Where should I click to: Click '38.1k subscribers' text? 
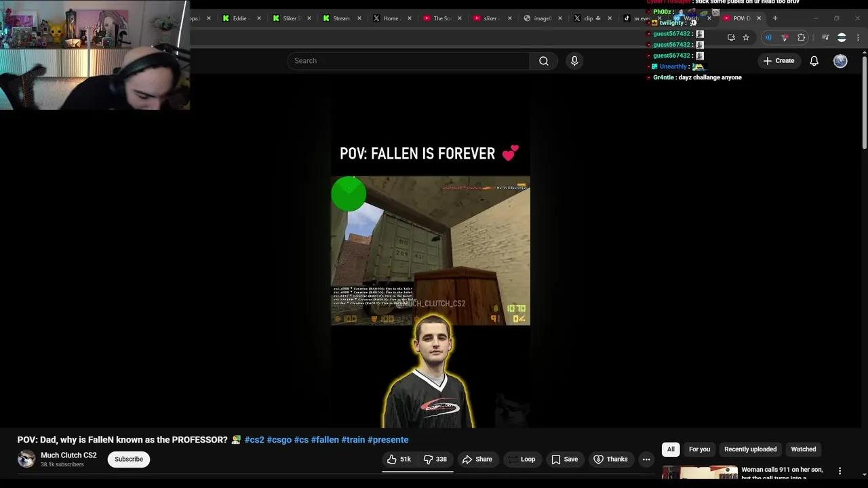click(62, 465)
